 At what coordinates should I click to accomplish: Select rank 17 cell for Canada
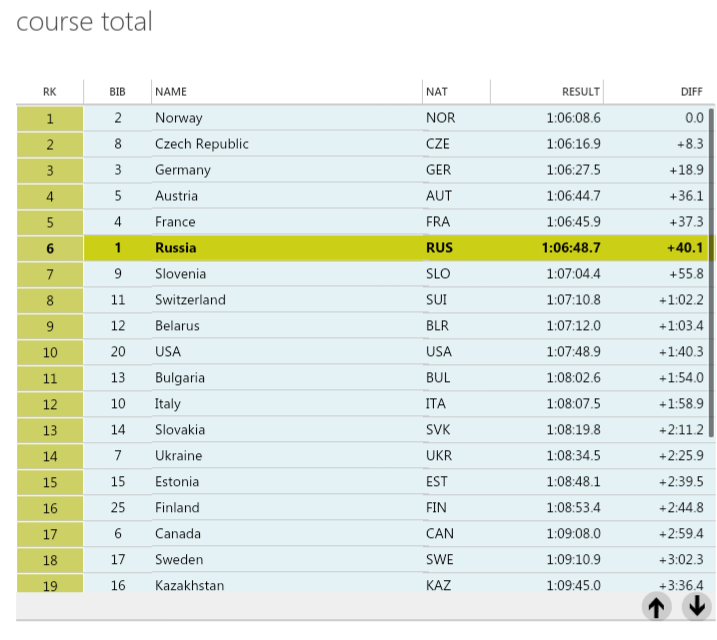[50, 534]
